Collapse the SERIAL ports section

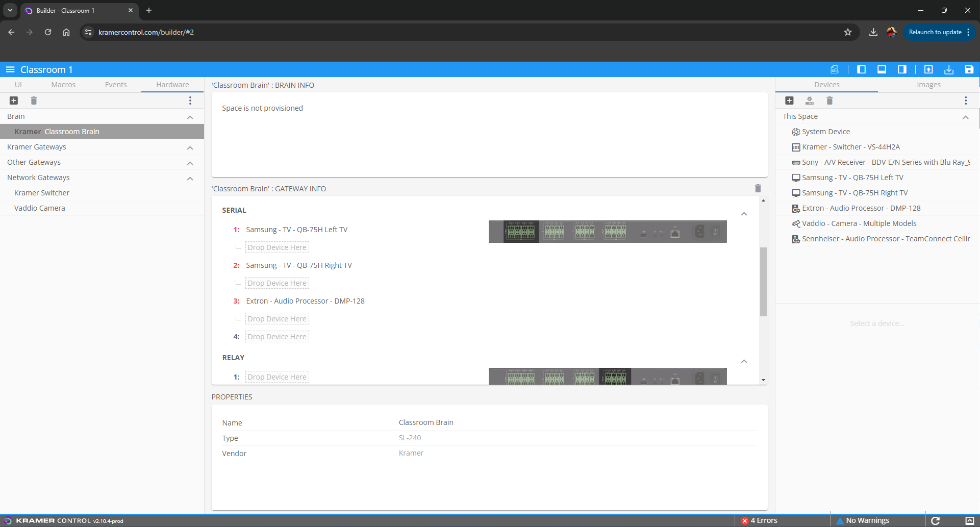point(744,214)
